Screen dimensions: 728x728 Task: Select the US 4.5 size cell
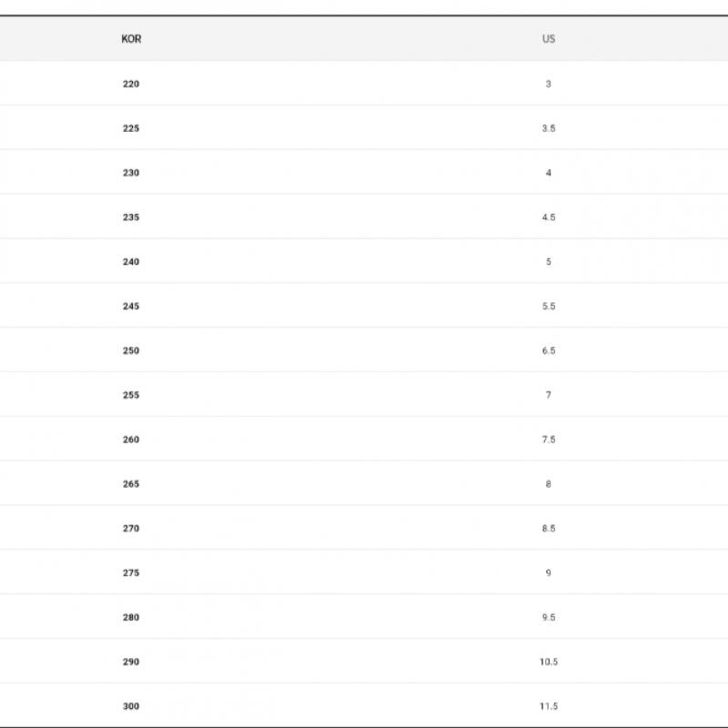[548, 217]
